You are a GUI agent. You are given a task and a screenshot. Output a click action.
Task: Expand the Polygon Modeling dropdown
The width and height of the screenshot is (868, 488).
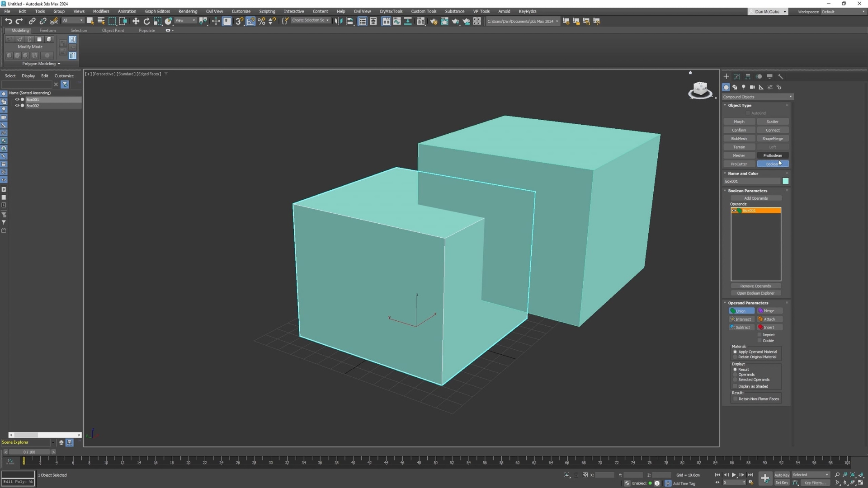pos(41,64)
